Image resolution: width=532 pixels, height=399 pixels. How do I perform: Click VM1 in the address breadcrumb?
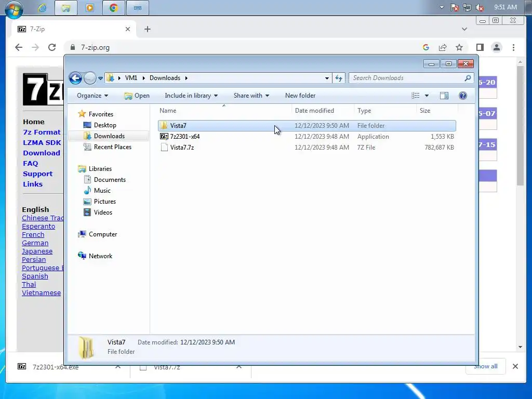coord(131,78)
